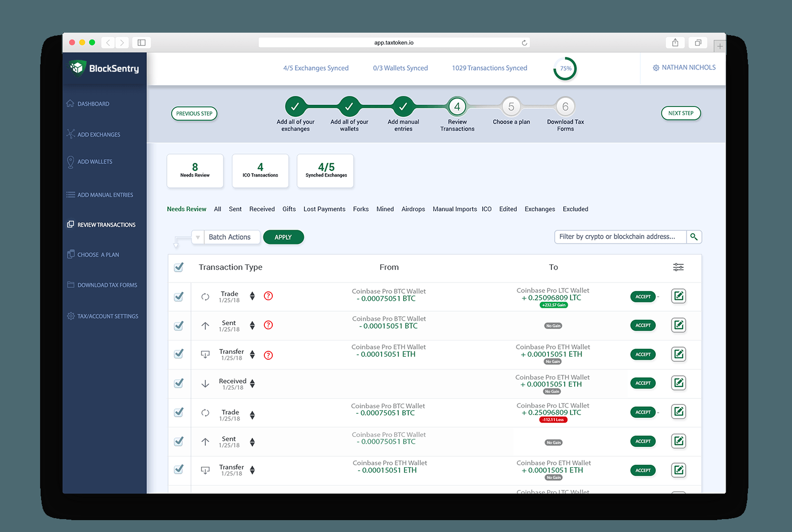
Task: Click the search magnifier icon in the filter box
Action: [694, 237]
